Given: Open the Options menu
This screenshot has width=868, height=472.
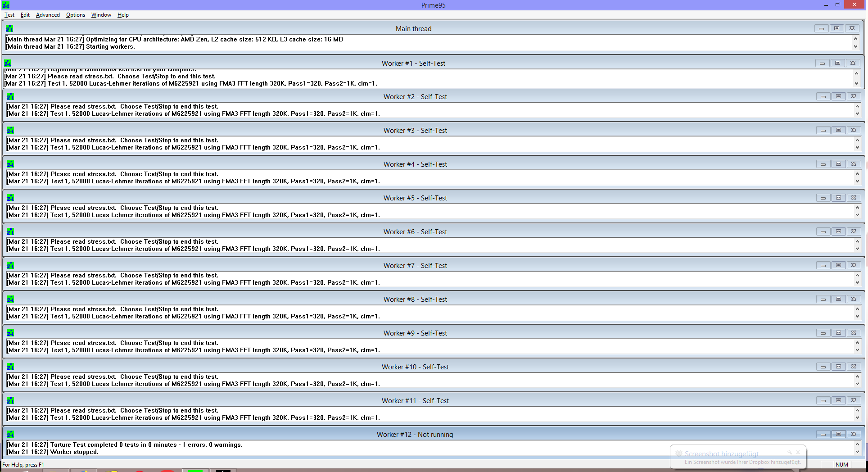Looking at the screenshot, I should [x=76, y=15].
